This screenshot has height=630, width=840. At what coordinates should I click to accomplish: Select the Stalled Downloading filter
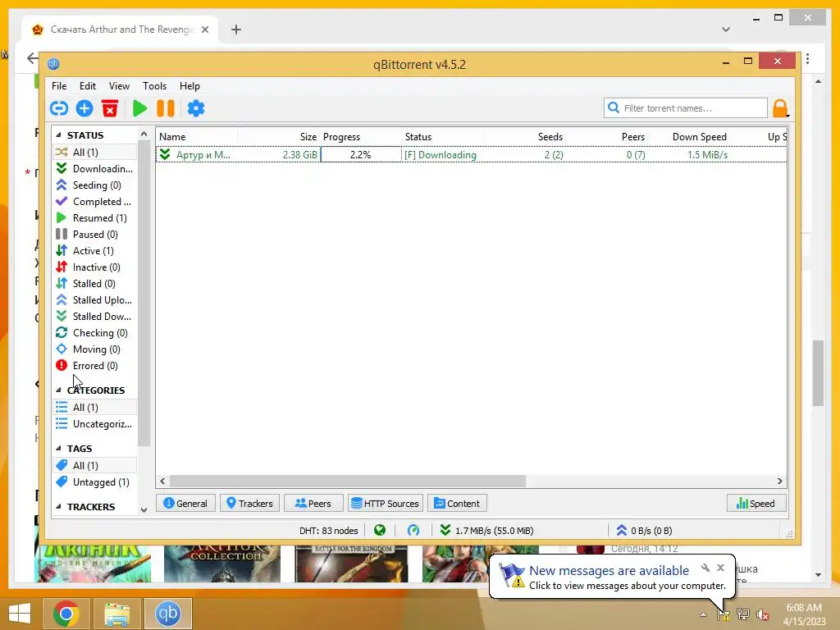pos(95,317)
